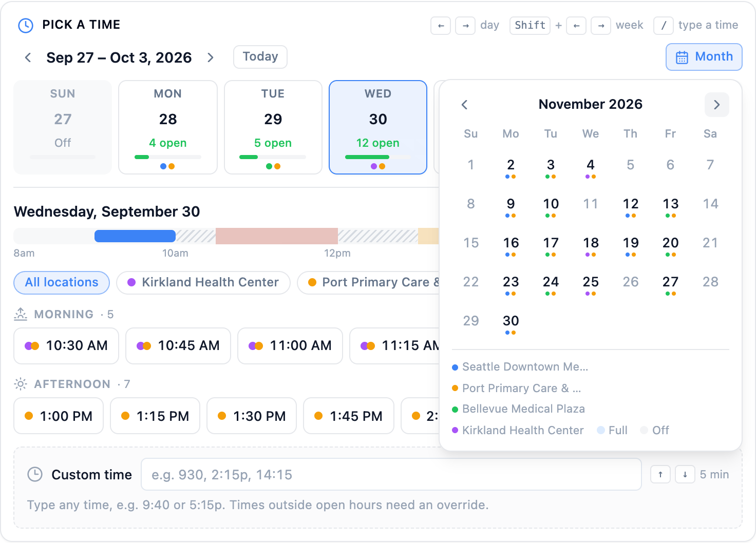Click left-arrow day shortcut key

click(441, 26)
